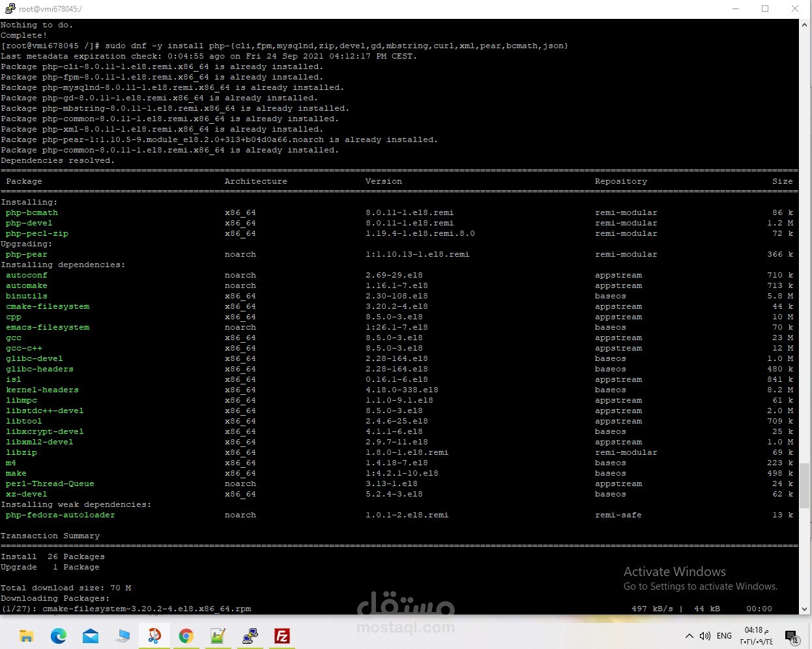The width and height of the screenshot is (812, 649).
Task: Click the terminal scrollbar up arrow
Action: coord(805,25)
